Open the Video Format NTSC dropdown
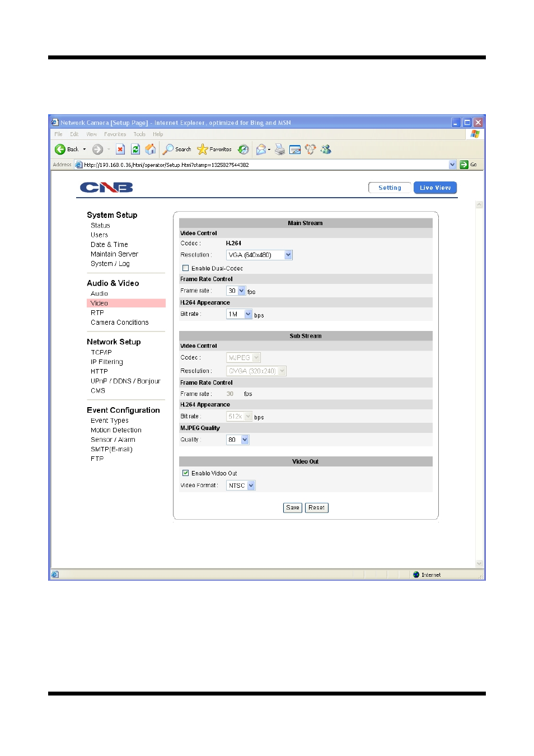Image resolution: width=534 pixels, height=756 pixels. [240, 486]
